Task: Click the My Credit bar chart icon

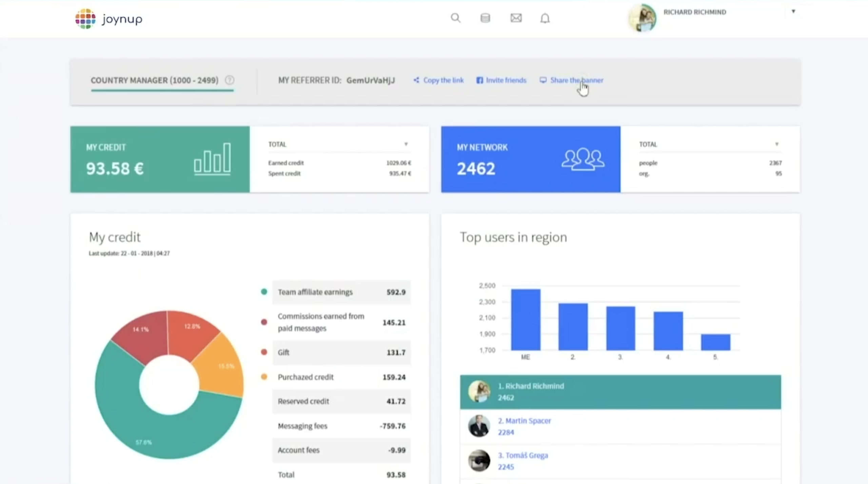Action: (x=212, y=159)
